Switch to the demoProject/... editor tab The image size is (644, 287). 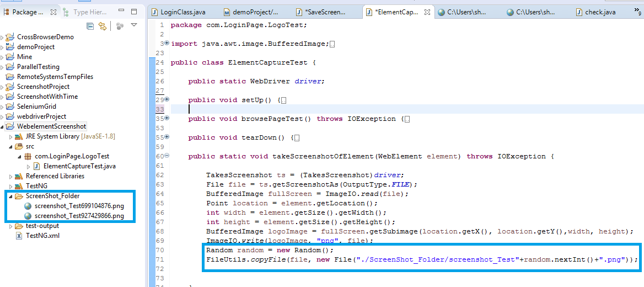255,12
